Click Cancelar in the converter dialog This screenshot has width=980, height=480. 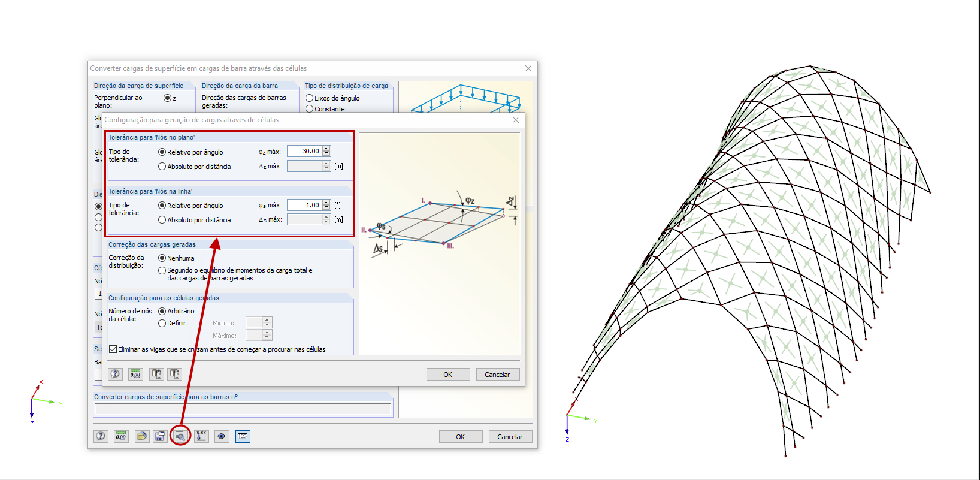[510, 436]
